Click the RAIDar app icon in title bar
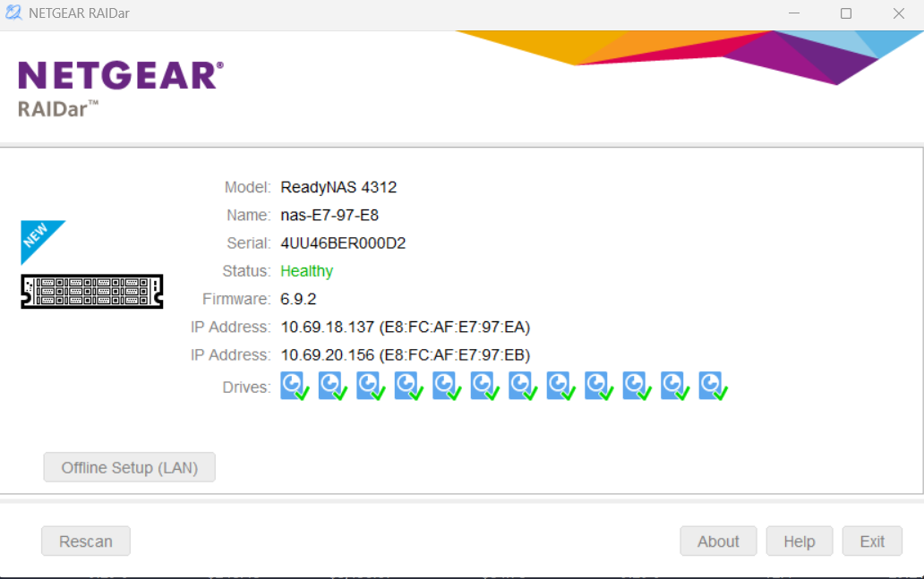This screenshot has height=579, width=924. click(x=13, y=13)
